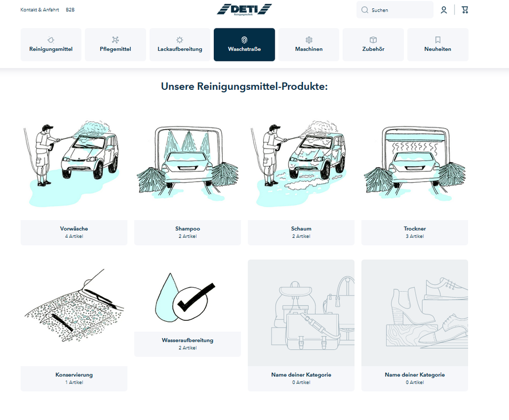Click the Maschinen gear icon
This screenshot has height=420, width=509.
309,40
